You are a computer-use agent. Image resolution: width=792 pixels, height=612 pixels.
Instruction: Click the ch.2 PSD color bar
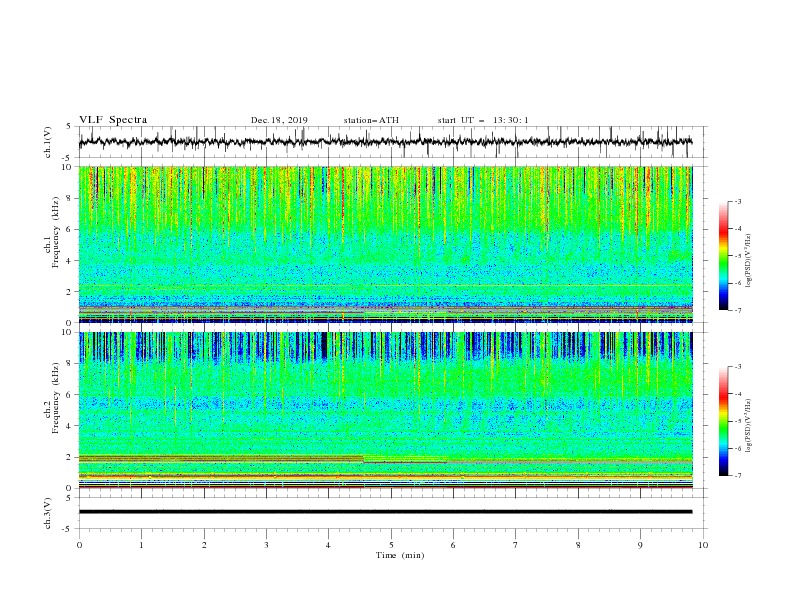tap(724, 421)
